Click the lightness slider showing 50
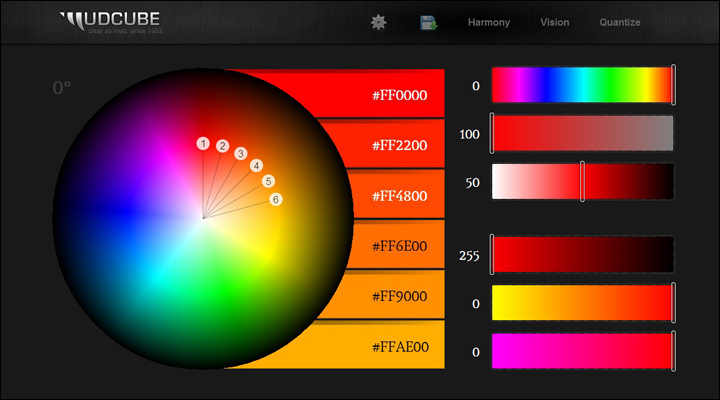 (x=582, y=182)
